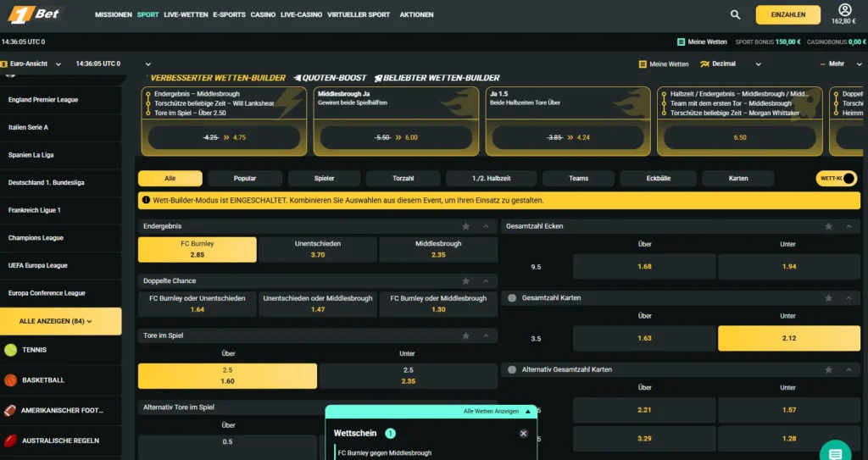
Task: Switch to the Spieler tab
Action: pyautogui.click(x=325, y=178)
